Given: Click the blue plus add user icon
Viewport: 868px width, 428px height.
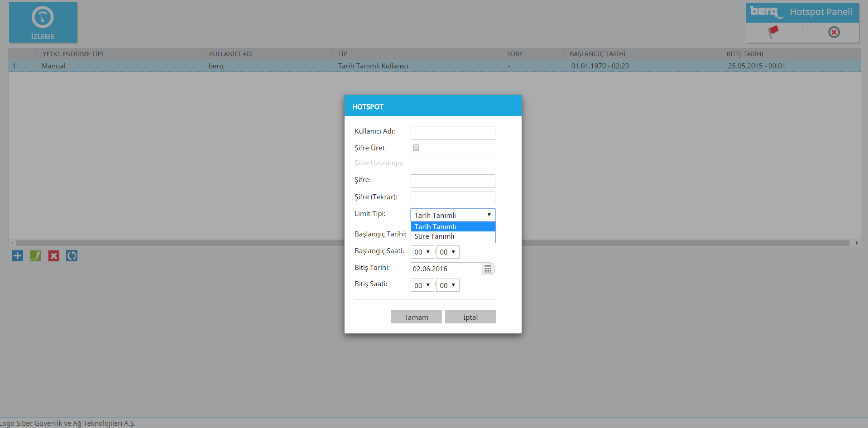Looking at the screenshot, I should pos(17,256).
